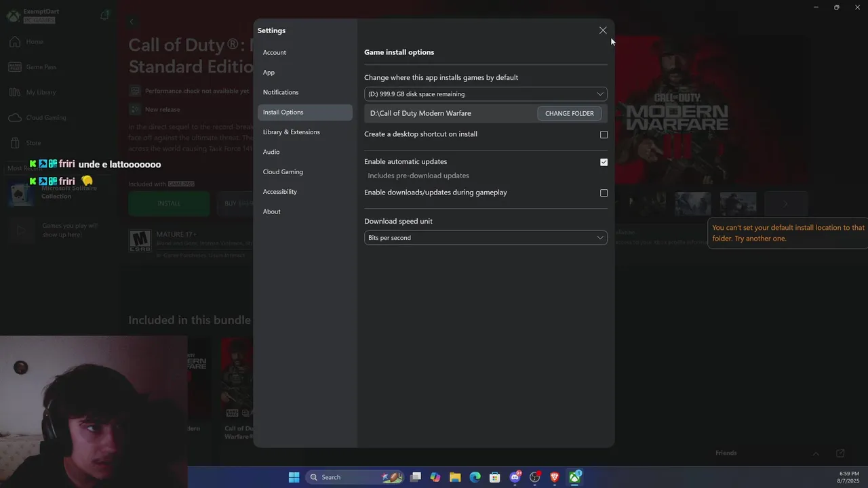Viewport: 868px width, 488px height.
Task: Switch to Discord in the taskbar
Action: coord(515,477)
